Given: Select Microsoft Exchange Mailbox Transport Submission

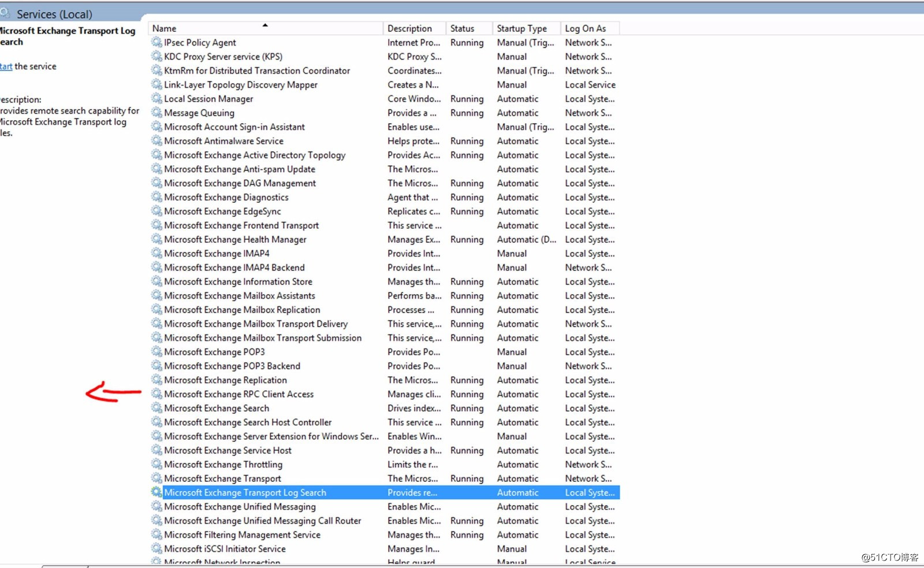Looking at the screenshot, I should [x=263, y=337].
